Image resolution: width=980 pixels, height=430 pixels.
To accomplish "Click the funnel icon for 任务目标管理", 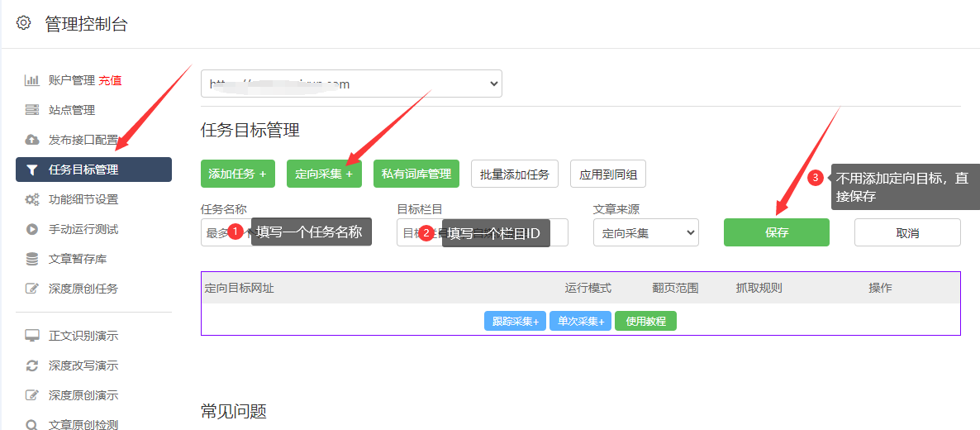I will pyautogui.click(x=32, y=170).
